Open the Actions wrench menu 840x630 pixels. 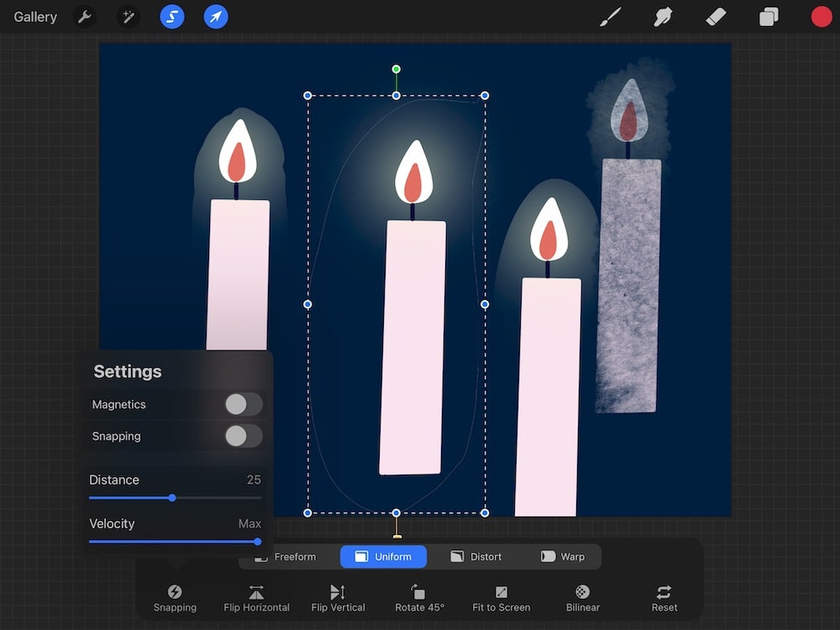(x=84, y=16)
